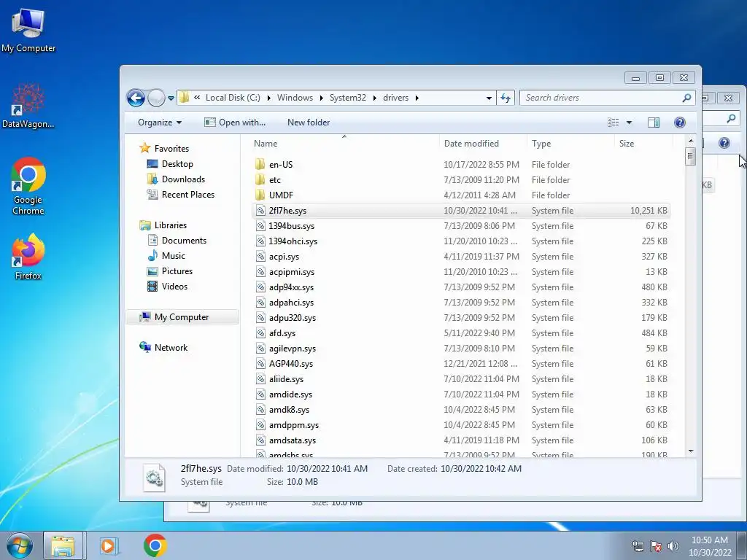Screen dimensions: 747x560
Task: Show the preview pane icon
Action: pos(654,122)
